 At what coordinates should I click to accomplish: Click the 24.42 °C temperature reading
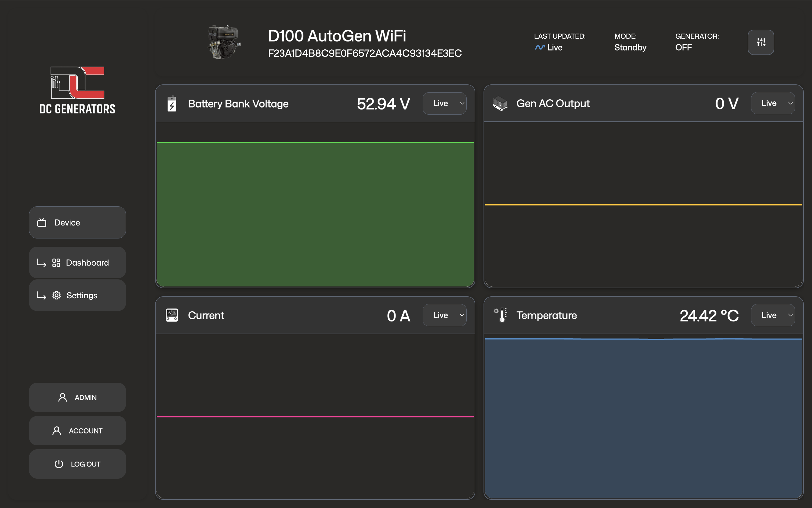pyautogui.click(x=709, y=316)
